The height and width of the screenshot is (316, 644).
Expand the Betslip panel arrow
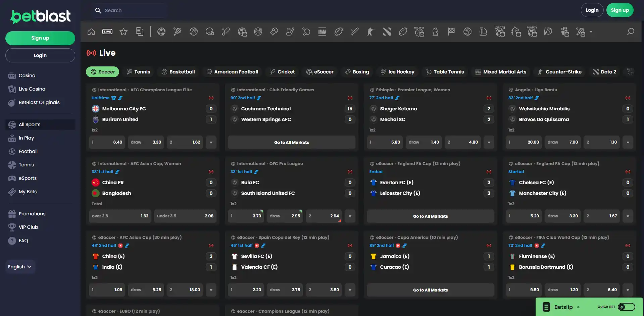(578, 307)
